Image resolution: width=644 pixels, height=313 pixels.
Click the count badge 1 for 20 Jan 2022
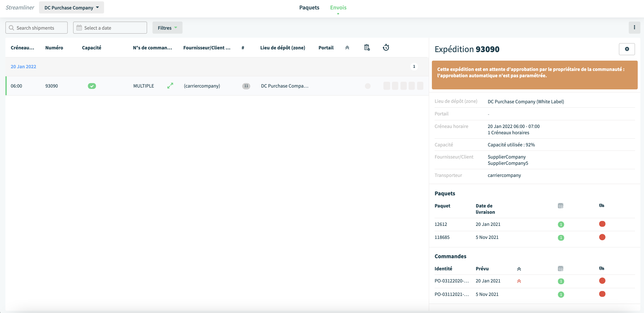(x=414, y=66)
